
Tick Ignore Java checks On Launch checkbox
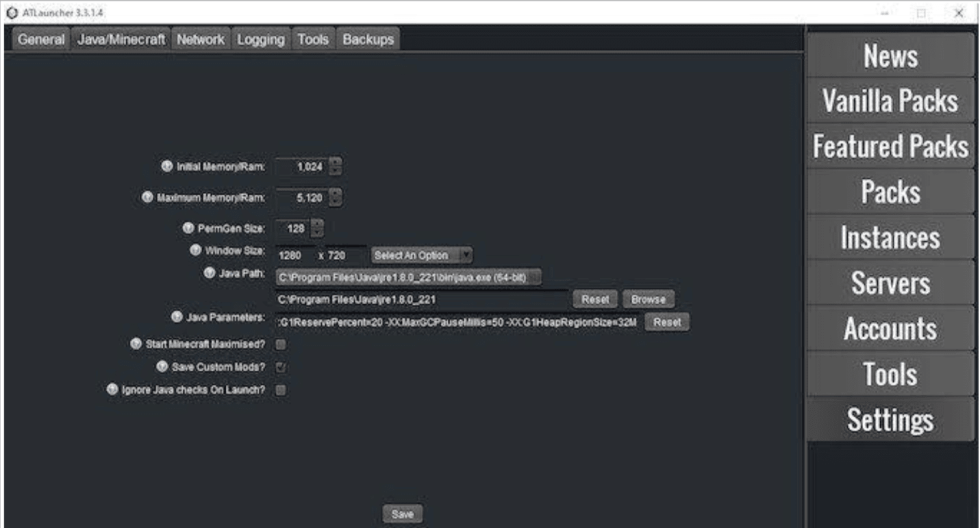coord(281,390)
